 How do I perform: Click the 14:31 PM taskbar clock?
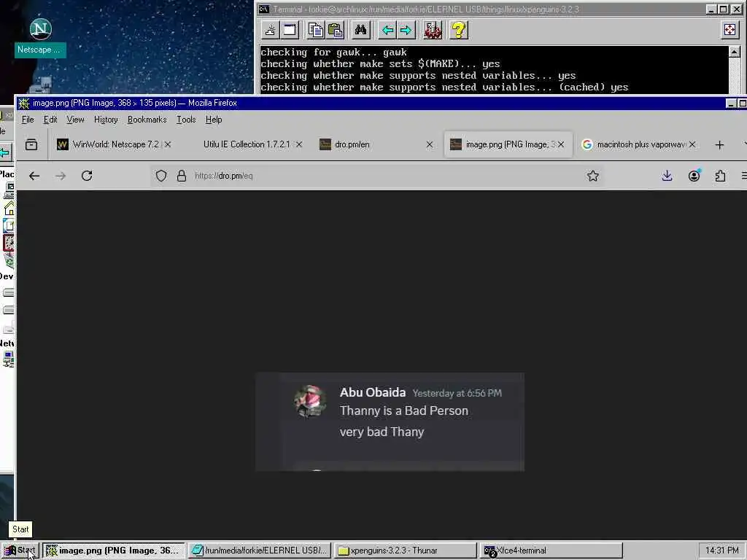[721, 551]
